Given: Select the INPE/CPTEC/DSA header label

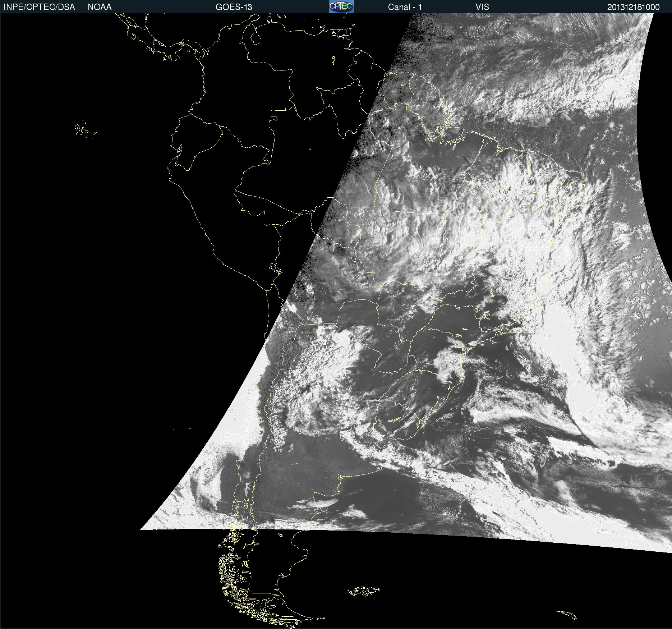Looking at the screenshot, I should pos(39,7).
